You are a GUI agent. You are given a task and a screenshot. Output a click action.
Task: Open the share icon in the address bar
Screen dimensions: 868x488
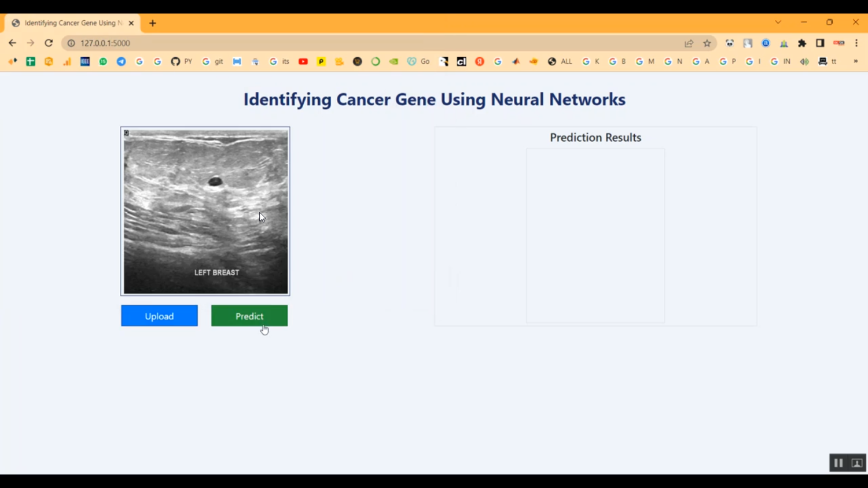tap(689, 43)
